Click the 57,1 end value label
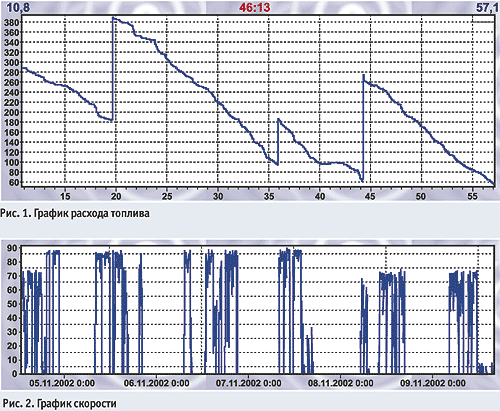Image resolution: width=500 pixels, height=411 pixels. (x=488, y=8)
